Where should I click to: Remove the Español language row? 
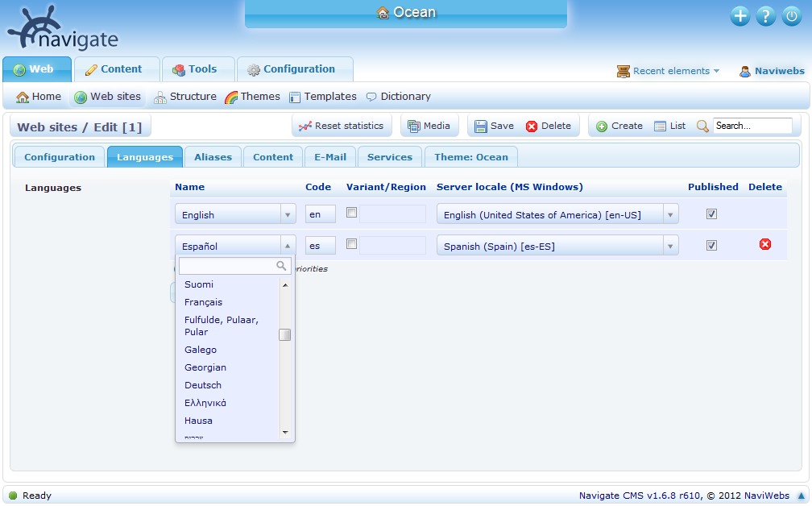(x=764, y=244)
